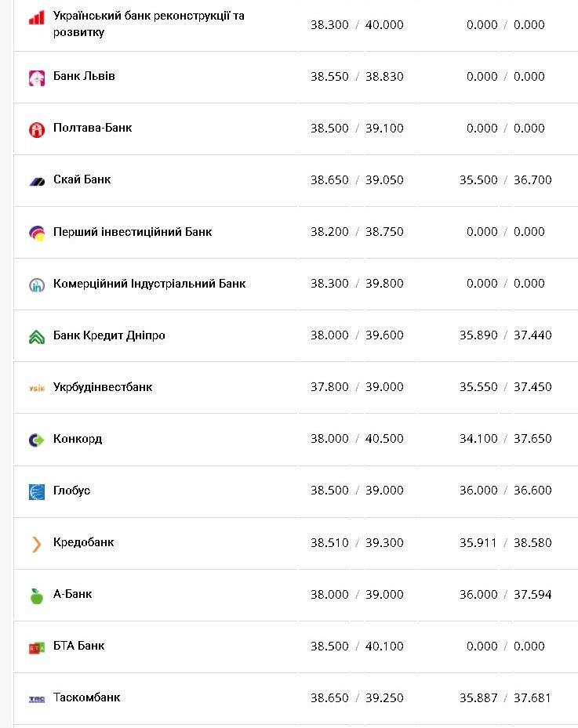Click the Таскомбанк TAC logo

(x=37, y=699)
